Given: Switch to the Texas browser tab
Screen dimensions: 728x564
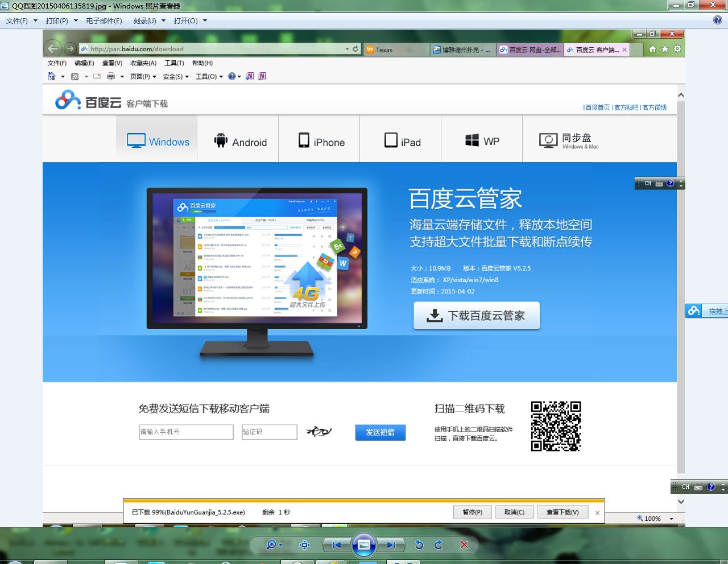Looking at the screenshot, I should [396, 49].
